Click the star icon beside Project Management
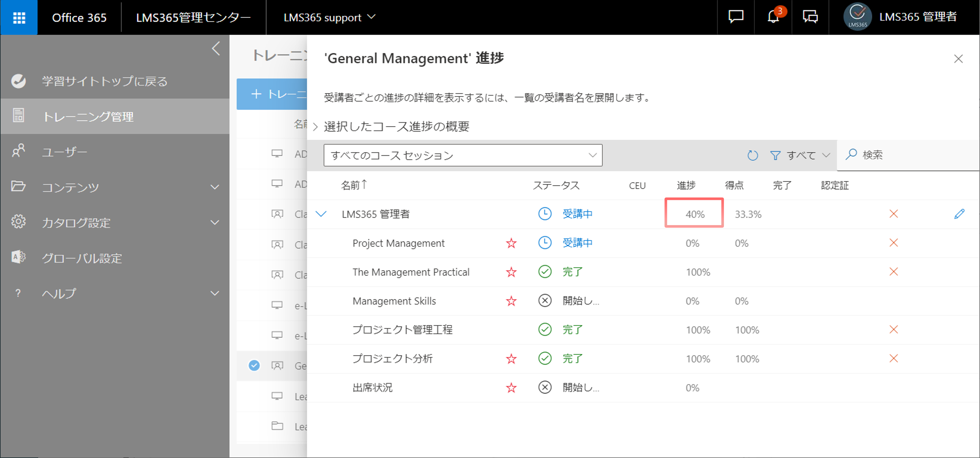Viewport: 980px width, 458px height. (x=511, y=243)
